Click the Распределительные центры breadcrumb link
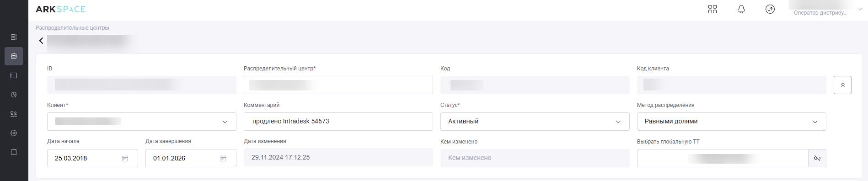 72,28
